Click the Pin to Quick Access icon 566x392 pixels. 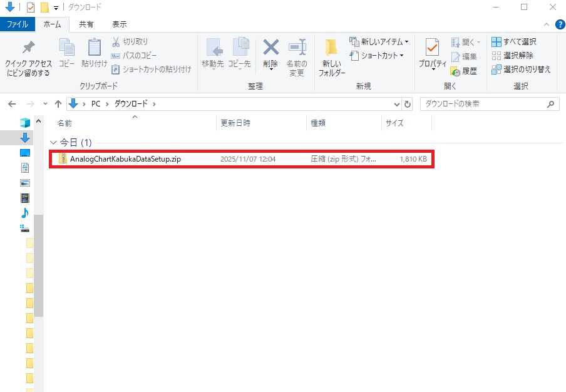[x=28, y=49]
